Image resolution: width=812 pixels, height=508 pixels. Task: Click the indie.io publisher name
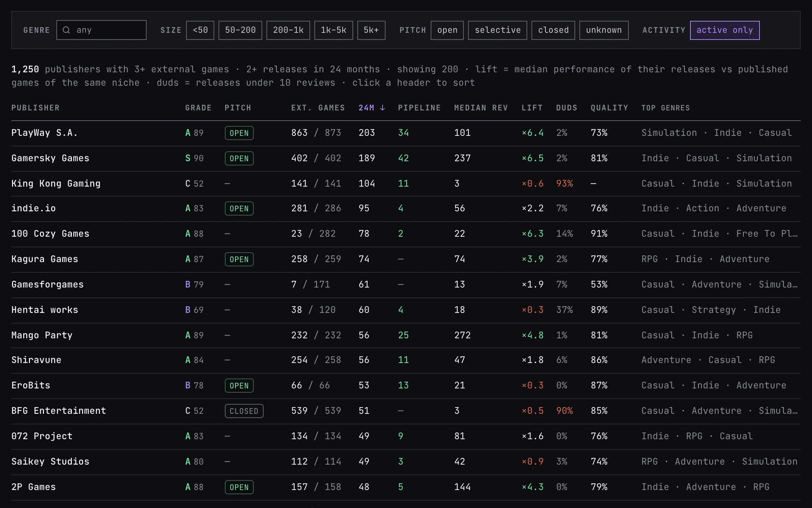[33, 208]
